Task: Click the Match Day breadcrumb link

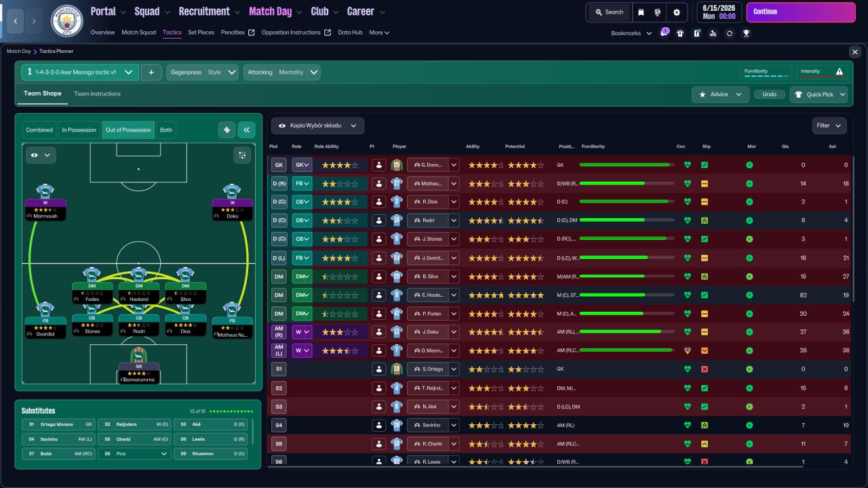Action: pos(19,52)
